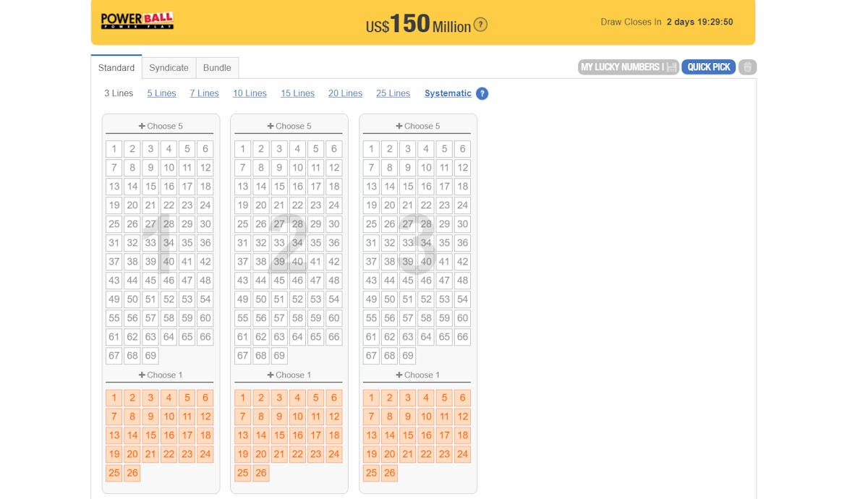Click plus icon on second line's Choose 1
This screenshot has height=499, width=868.
tap(271, 375)
